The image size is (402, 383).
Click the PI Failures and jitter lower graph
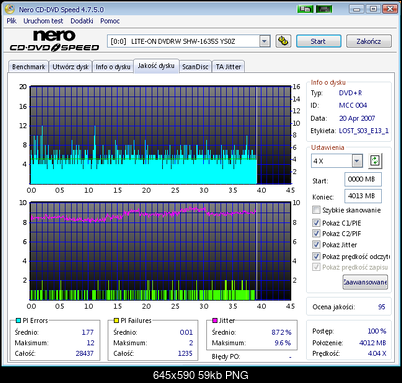161,251
